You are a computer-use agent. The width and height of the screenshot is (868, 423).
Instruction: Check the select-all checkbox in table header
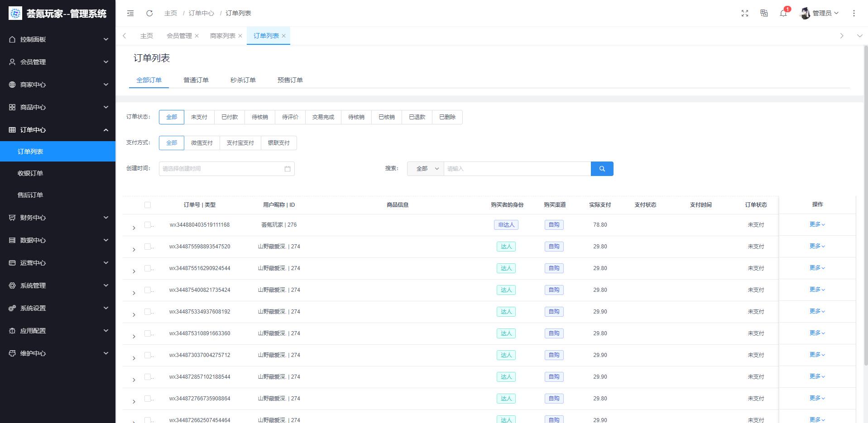pos(148,205)
